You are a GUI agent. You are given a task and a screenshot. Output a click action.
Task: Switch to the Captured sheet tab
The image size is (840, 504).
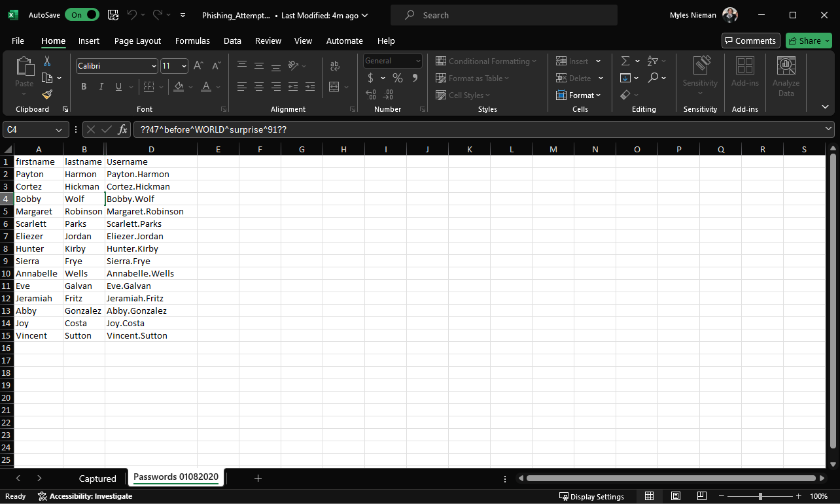coord(97,479)
